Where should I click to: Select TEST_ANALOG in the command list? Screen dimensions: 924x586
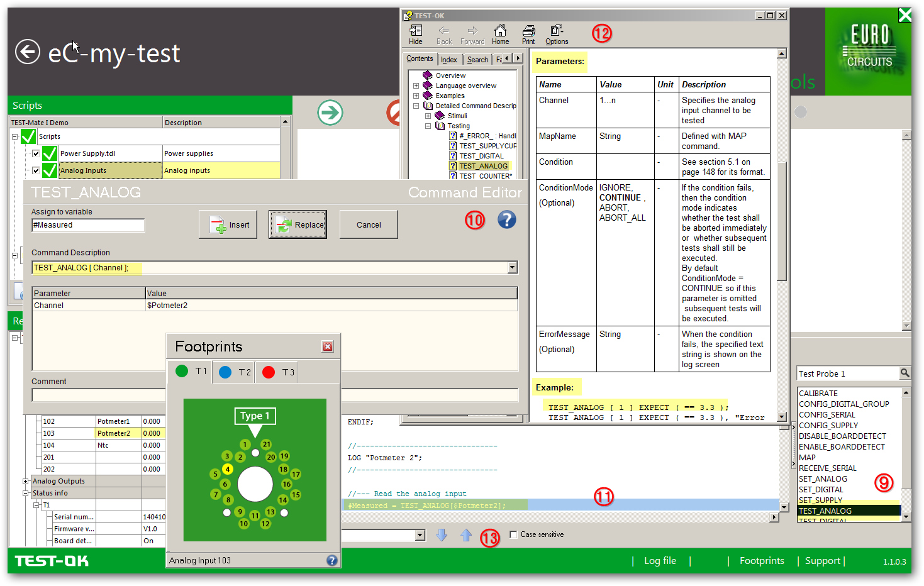849,511
